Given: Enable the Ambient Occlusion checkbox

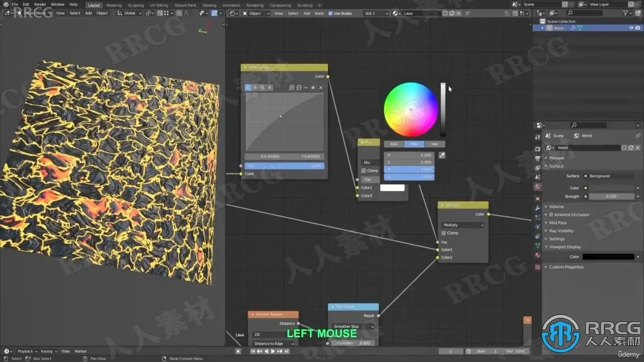Looking at the screenshot, I should point(551,215).
